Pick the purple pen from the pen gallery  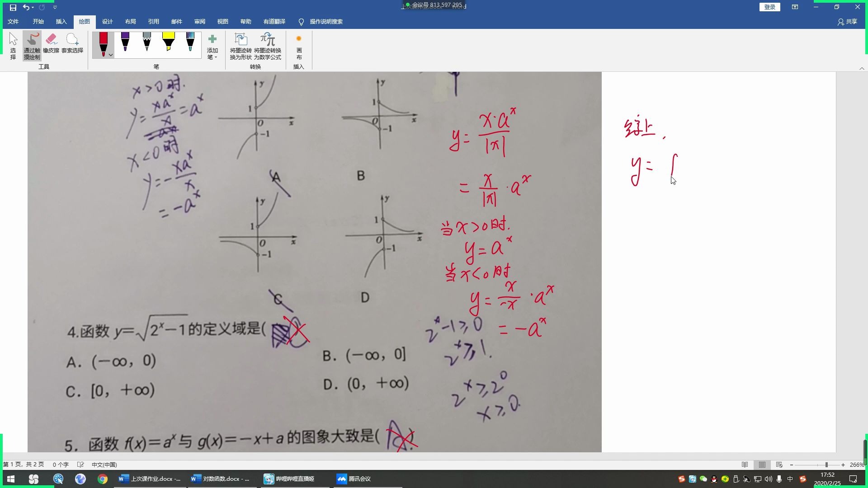[x=125, y=43]
